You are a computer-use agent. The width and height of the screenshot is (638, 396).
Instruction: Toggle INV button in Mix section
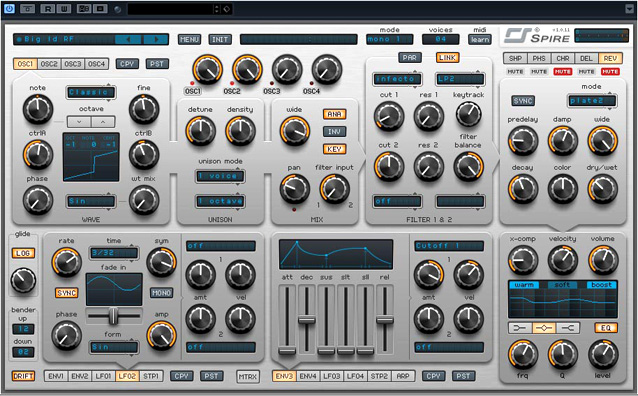(x=334, y=131)
